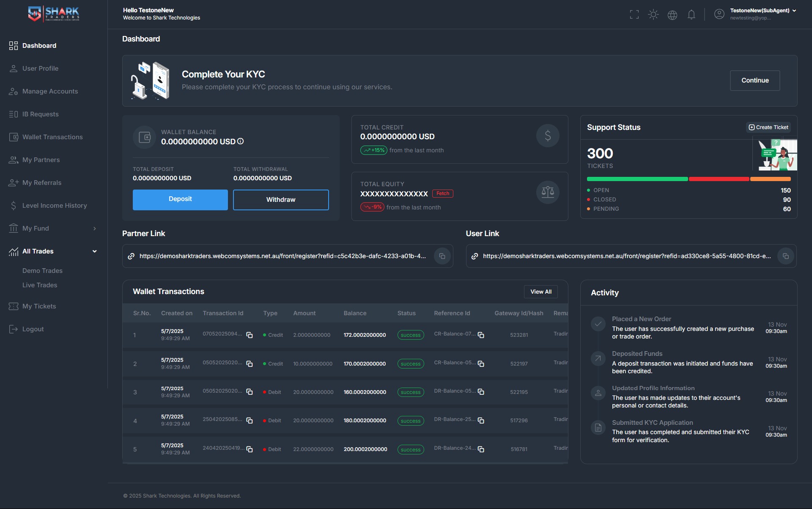Click the Withdraw button

pyautogui.click(x=281, y=200)
